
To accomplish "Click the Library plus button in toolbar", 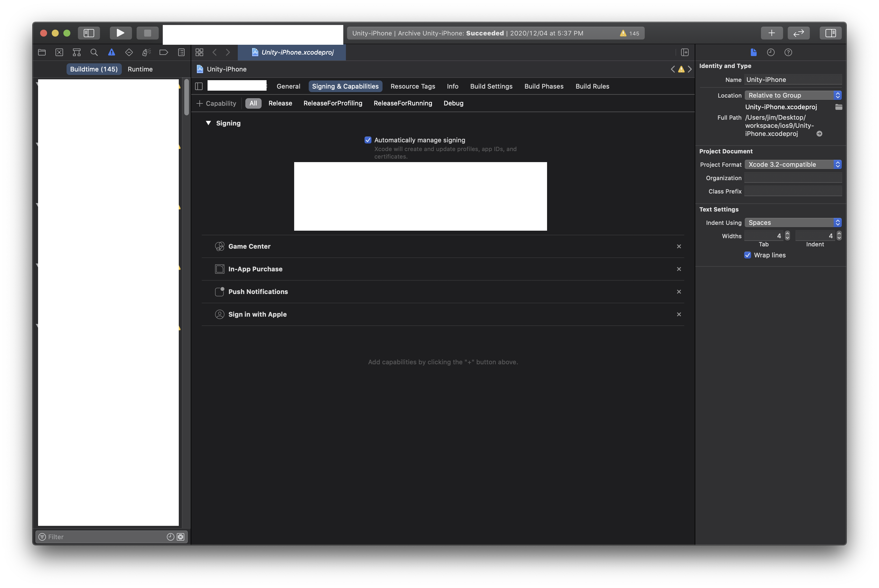I will (771, 33).
